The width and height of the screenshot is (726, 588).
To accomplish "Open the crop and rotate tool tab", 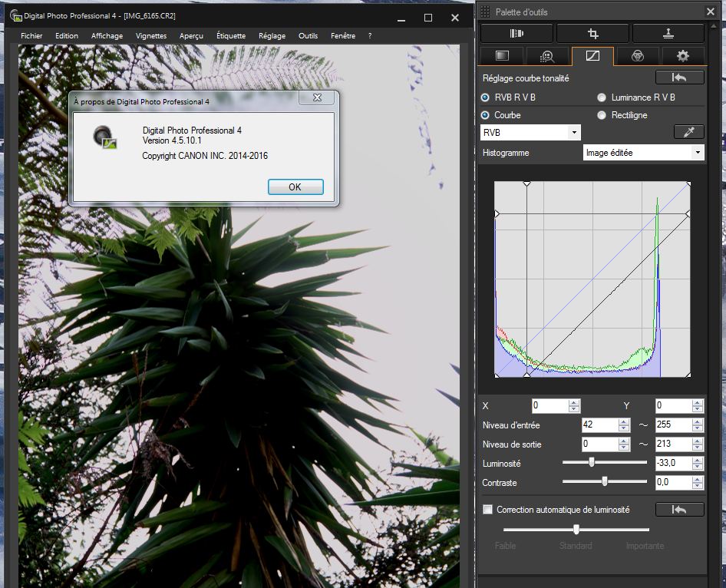I will 592,33.
